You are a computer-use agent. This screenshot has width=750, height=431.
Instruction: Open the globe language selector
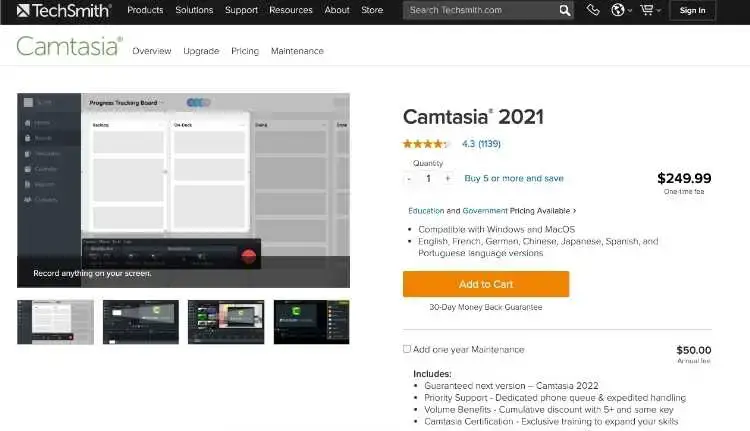tap(621, 10)
